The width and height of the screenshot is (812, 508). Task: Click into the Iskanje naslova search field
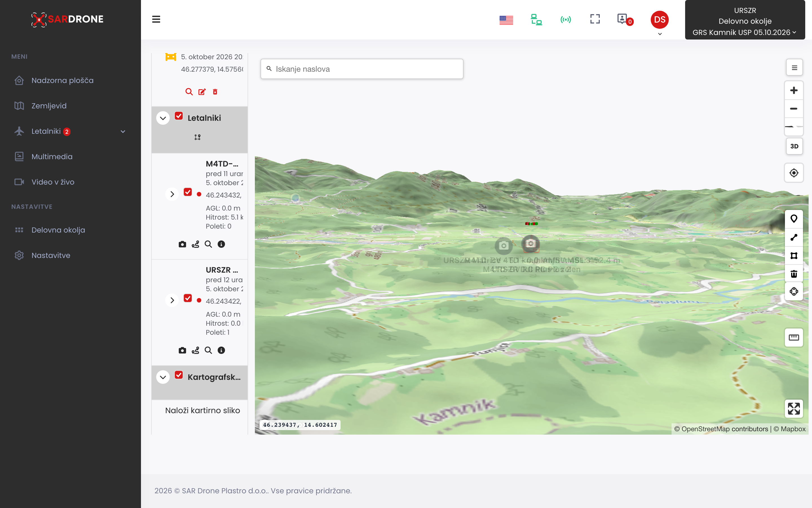pyautogui.click(x=362, y=69)
